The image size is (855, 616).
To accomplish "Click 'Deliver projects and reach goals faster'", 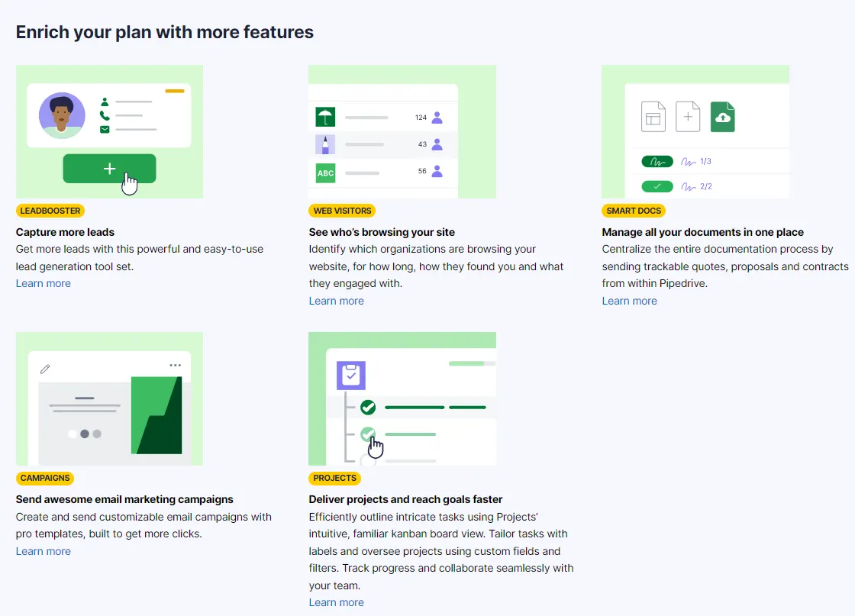I will click(405, 499).
